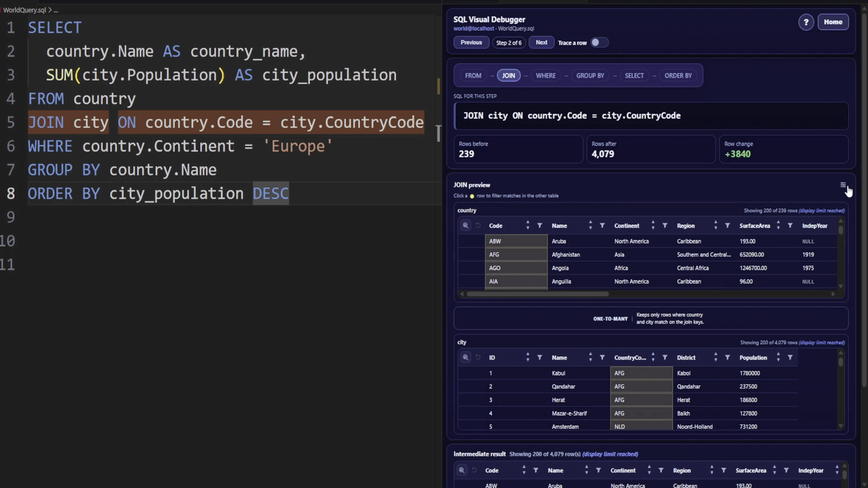Select the AGO Angola country row
The image size is (868, 488).
pos(648,268)
